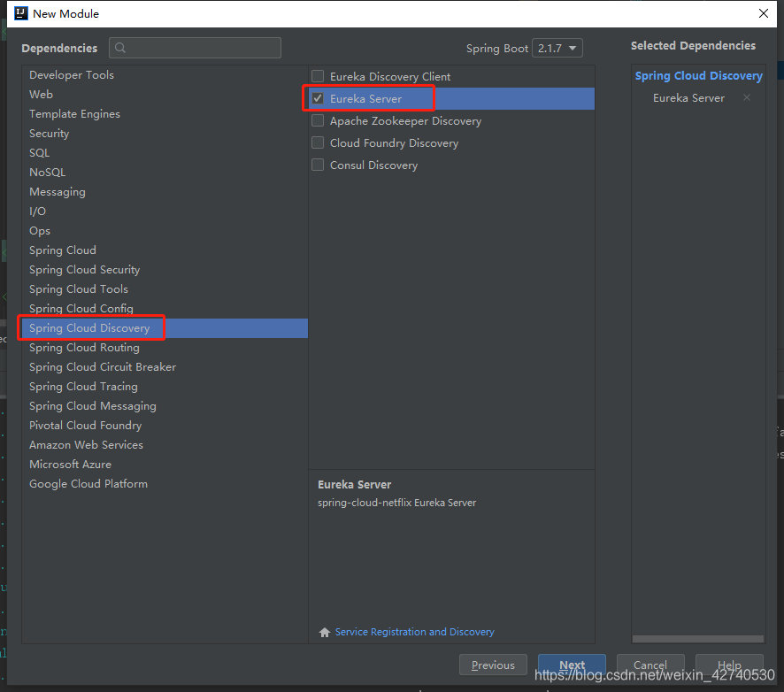
Task: Open the Spring Boot version dropdown
Action: [x=557, y=48]
